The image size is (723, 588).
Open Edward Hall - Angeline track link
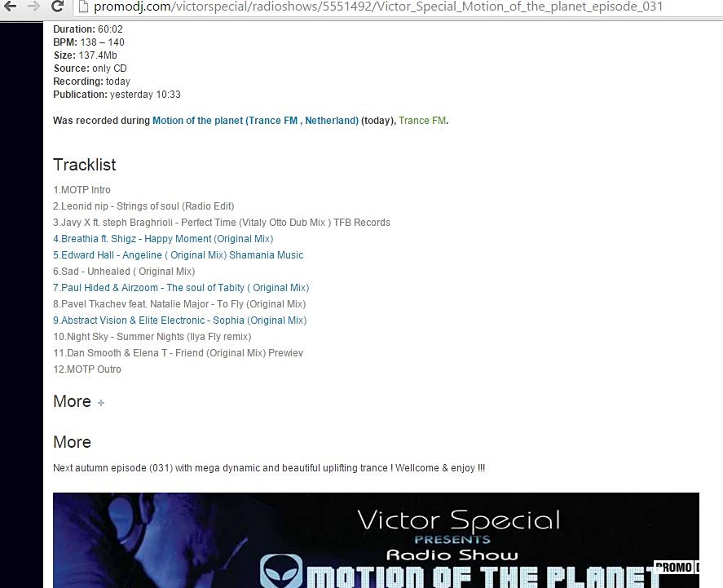tap(178, 255)
